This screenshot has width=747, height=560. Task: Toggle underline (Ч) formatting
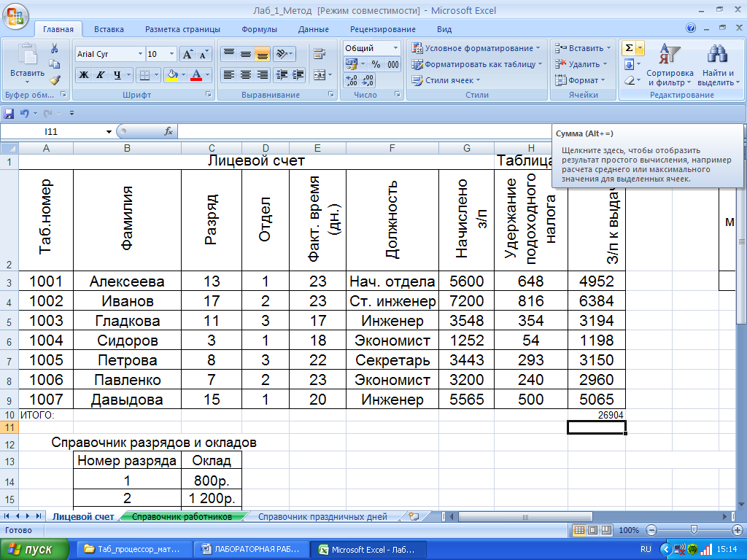coord(117,75)
